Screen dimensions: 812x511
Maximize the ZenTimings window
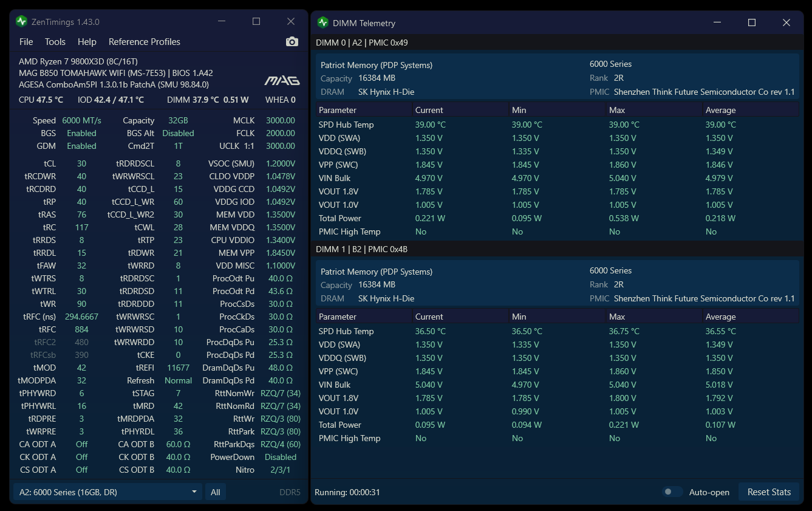[256, 22]
